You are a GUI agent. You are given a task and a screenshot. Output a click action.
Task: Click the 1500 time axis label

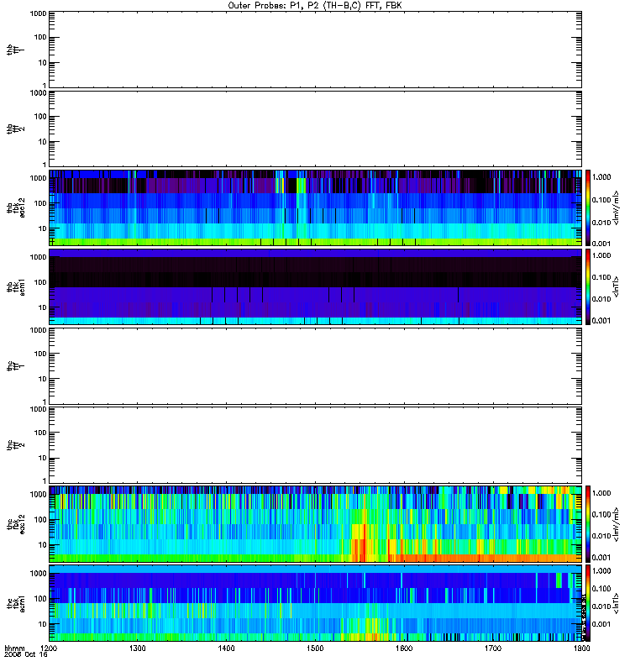tap(315, 648)
